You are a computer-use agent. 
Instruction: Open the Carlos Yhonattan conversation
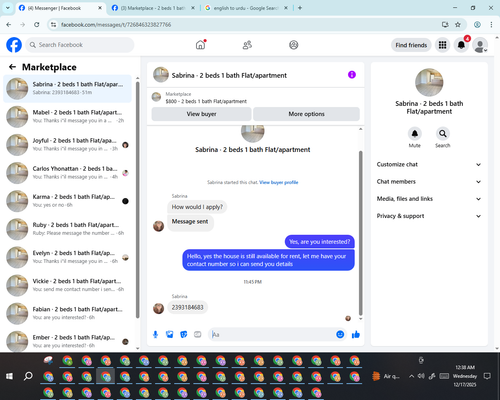pos(67,173)
